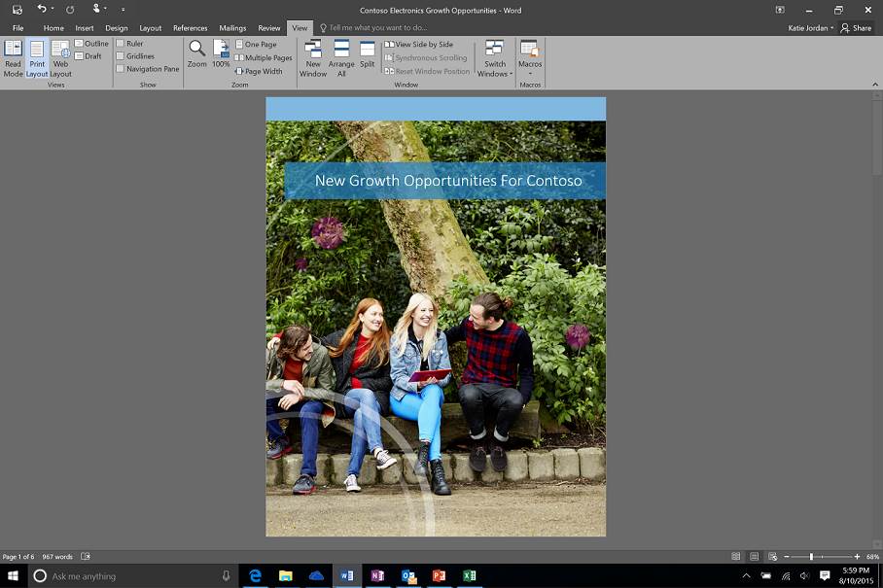
Task: Click the zoom slider in status bar
Action: pyautogui.click(x=811, y=557)
